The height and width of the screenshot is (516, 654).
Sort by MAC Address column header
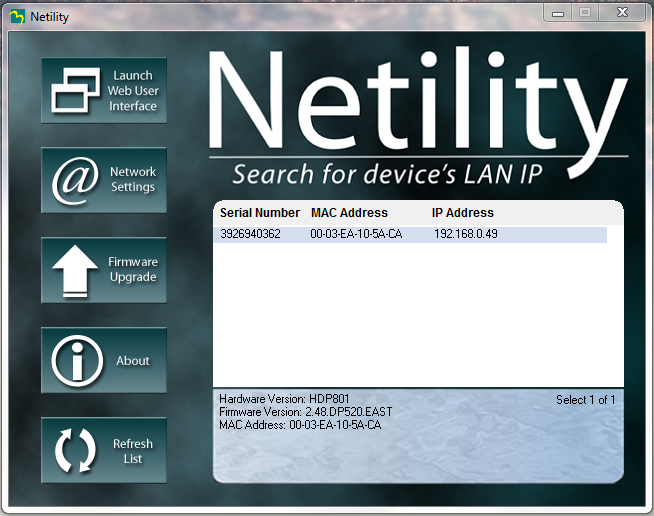(350, 213)
